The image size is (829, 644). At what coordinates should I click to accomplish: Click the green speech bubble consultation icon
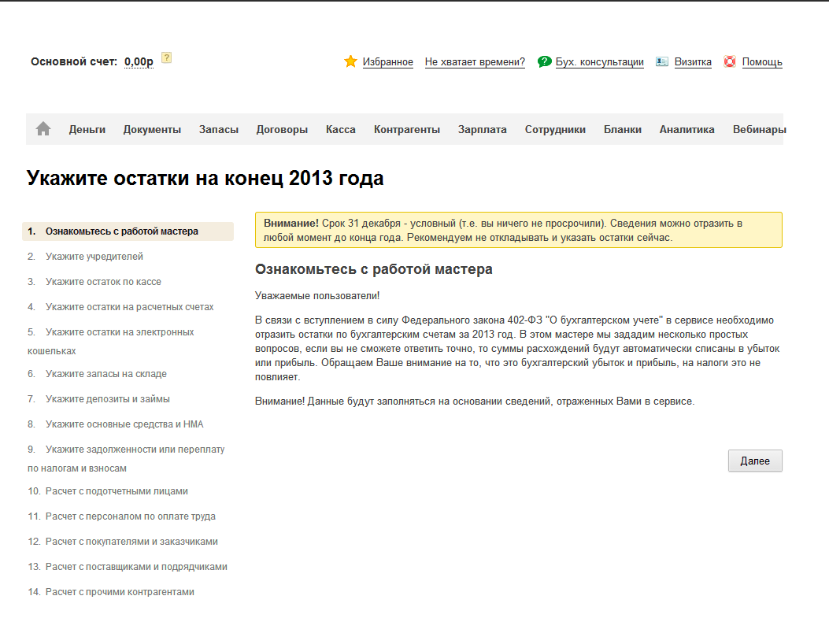click(544, 61)
